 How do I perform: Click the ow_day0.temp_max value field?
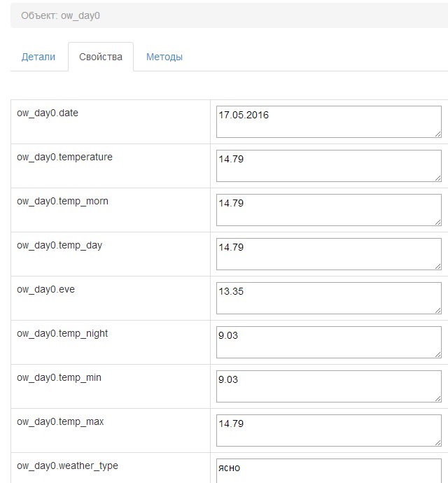pos(329,430)
